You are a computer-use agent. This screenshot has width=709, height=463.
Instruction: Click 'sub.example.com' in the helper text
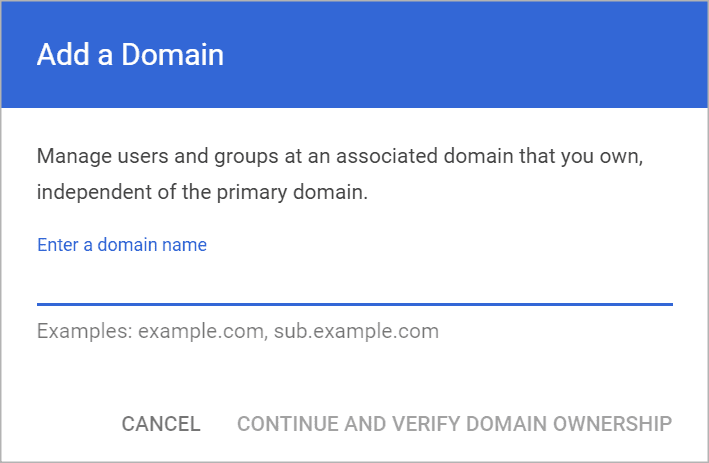coord(356,331)
